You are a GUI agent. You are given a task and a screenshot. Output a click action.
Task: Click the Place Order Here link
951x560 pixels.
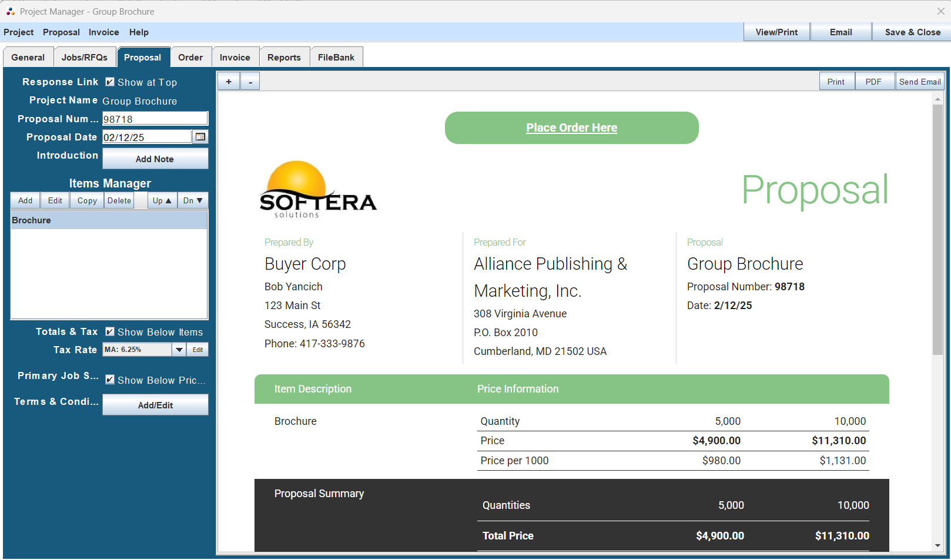[x=571, y=128]
